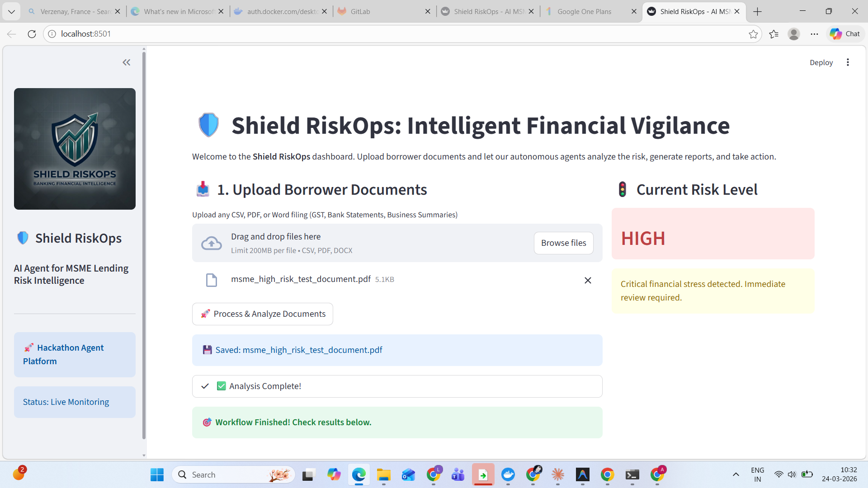Click the Deploy button
The height and width of the screenshot is (488, 868).
pyautogui.click(x=821, y=62)
